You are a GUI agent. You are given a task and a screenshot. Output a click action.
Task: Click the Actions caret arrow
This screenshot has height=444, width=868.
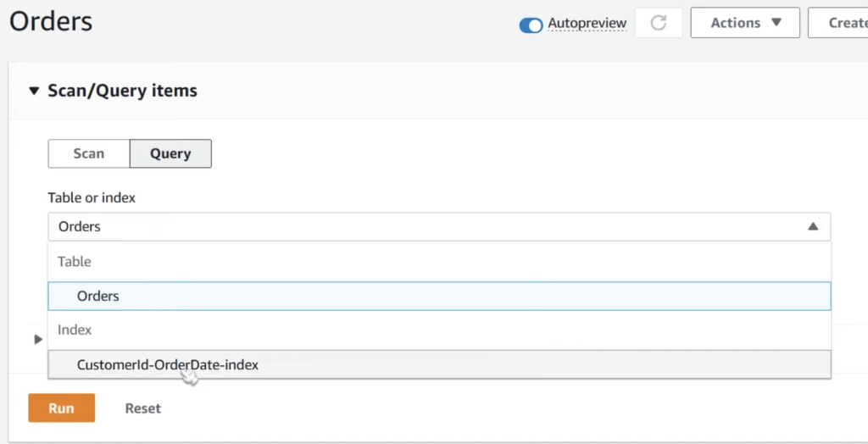(776, 23)
